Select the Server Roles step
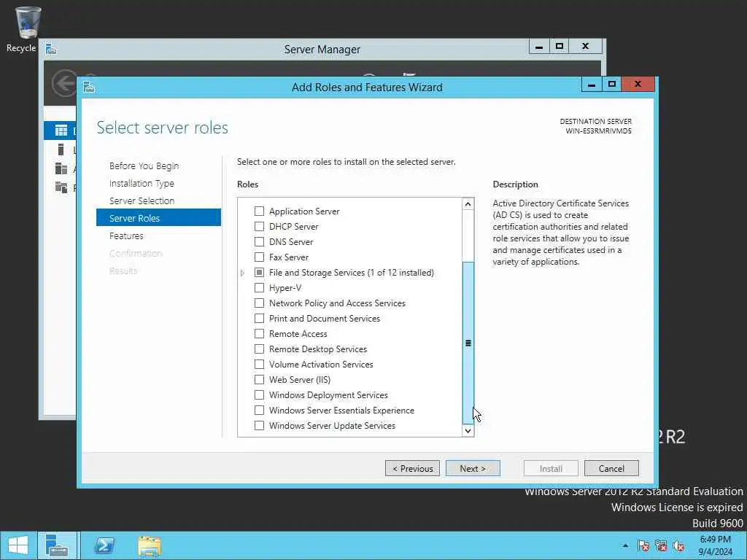The width and height of the screenshot is (747, 560). click(158, 218)
